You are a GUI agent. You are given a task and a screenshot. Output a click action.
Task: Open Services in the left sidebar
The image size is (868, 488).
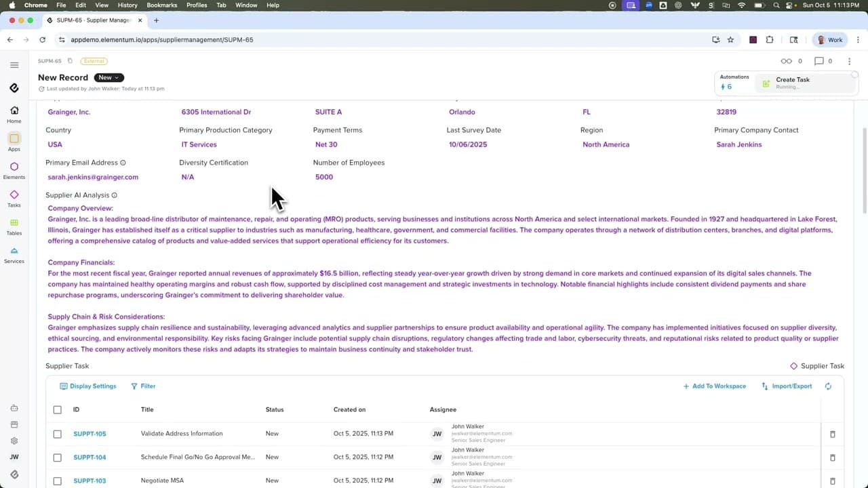point(14,255)
